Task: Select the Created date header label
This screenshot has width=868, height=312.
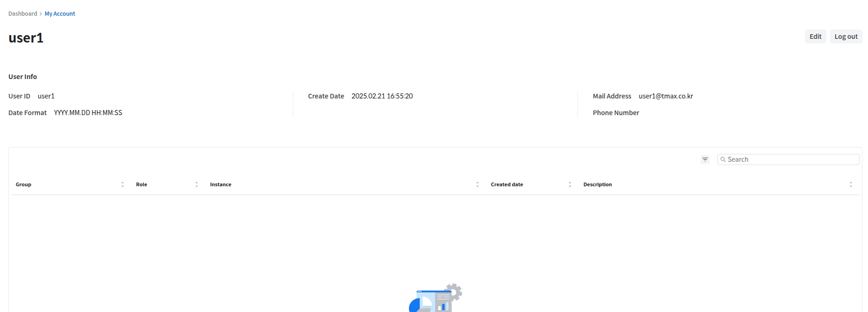Action: (507, 184)
